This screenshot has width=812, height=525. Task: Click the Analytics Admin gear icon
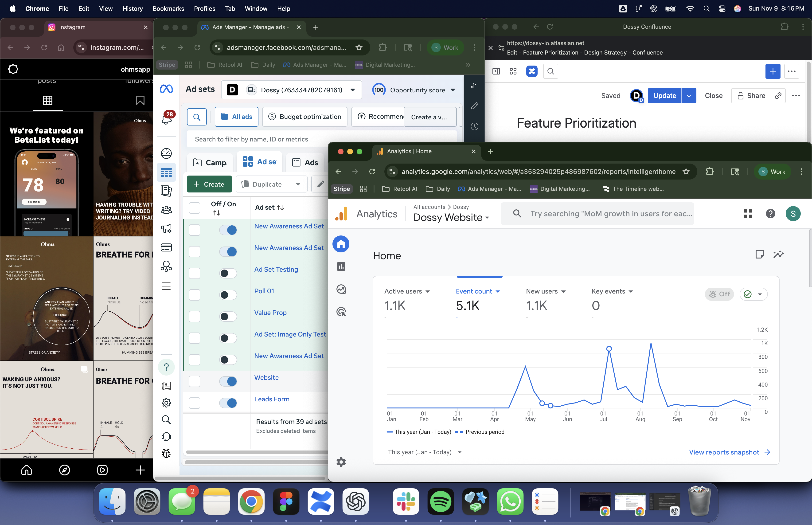pyautogui.click(x=341, y=462)
